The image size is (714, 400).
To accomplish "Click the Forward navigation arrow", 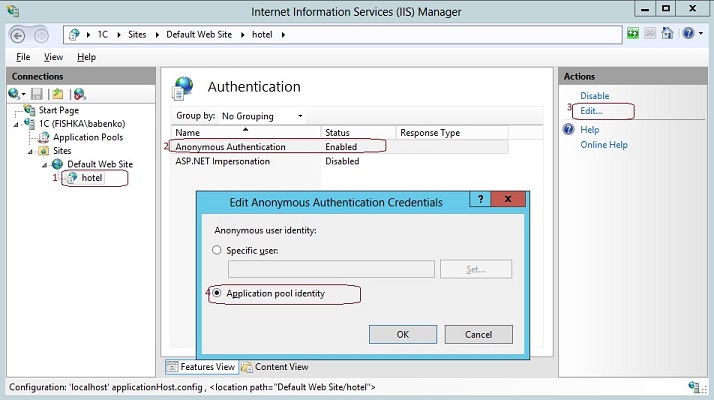I will (x=41, y=35).
